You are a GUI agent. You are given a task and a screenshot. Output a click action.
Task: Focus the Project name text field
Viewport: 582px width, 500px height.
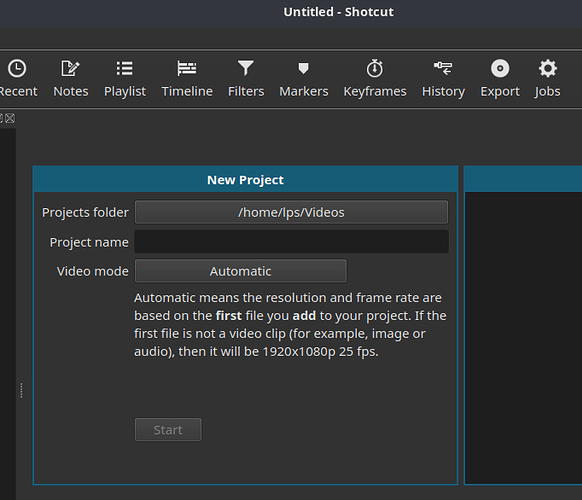tap(291, 242)
